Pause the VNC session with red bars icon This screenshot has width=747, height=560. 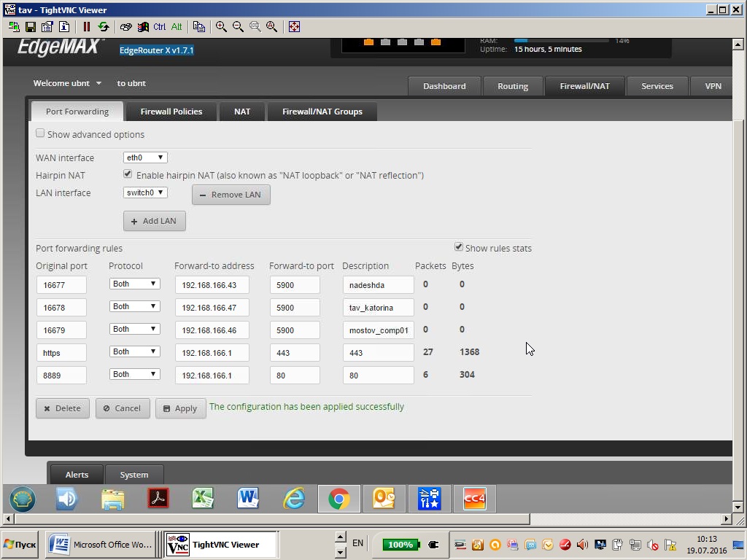[87, 27]
